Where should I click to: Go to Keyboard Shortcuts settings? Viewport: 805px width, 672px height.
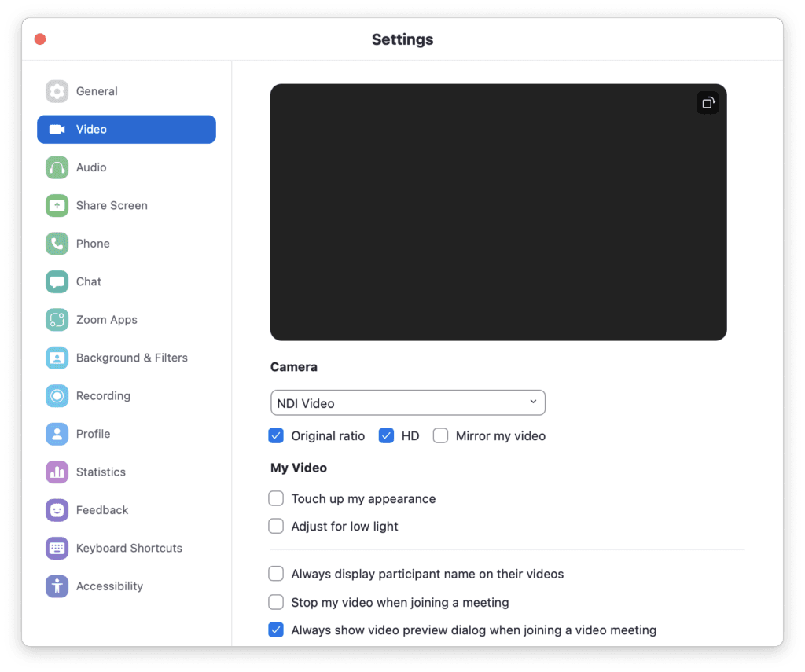tap(129, 548)
